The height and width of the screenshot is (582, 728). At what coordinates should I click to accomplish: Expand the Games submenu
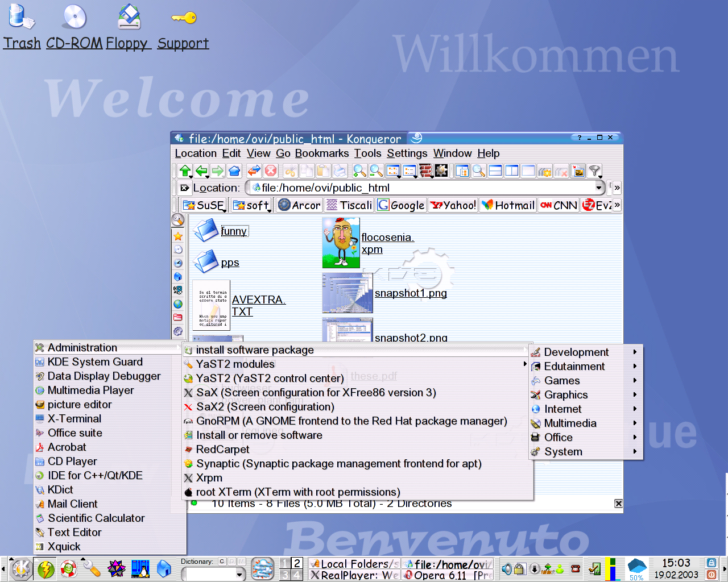click(x=586, y=381)
